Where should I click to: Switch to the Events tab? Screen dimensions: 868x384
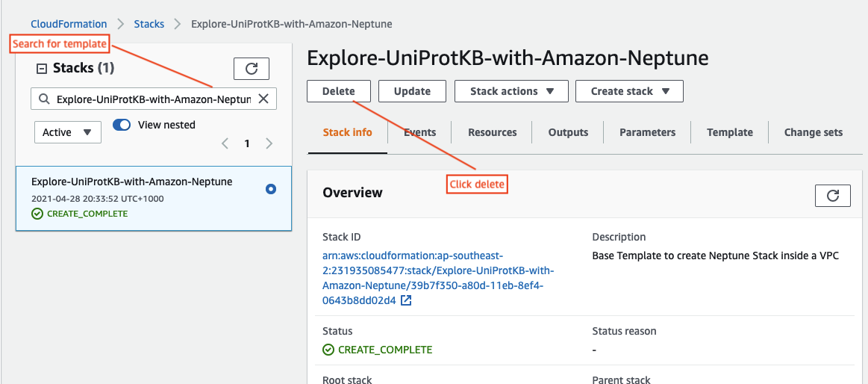tap(419, 132)
